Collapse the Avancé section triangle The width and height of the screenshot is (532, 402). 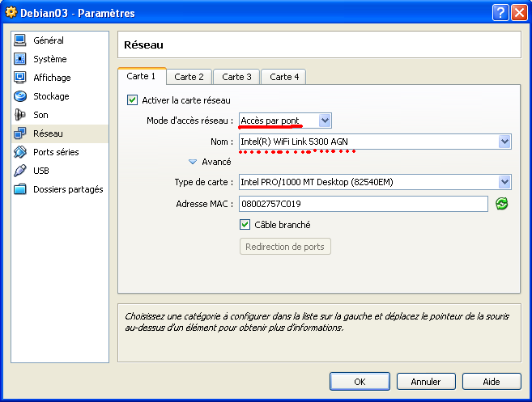[193, 162]
